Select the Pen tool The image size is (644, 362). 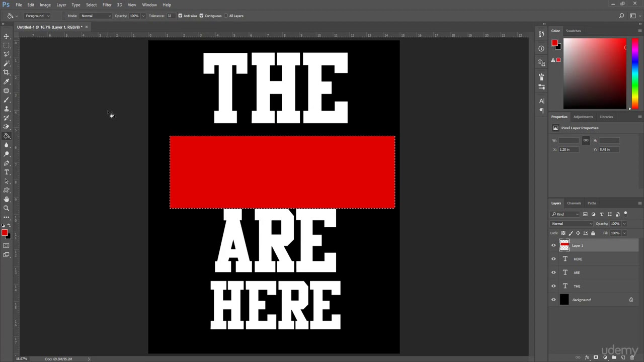[7, 163]
